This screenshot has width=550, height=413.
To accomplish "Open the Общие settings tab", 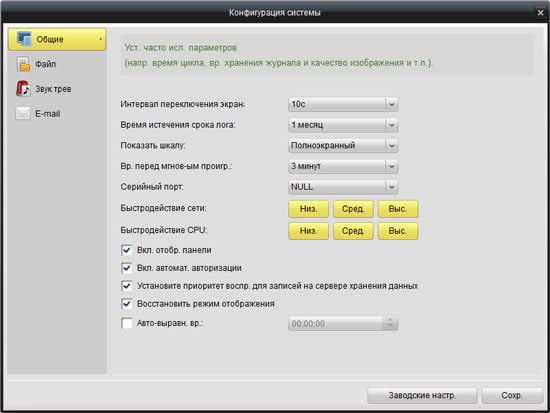I will click(x=57, y=39).
